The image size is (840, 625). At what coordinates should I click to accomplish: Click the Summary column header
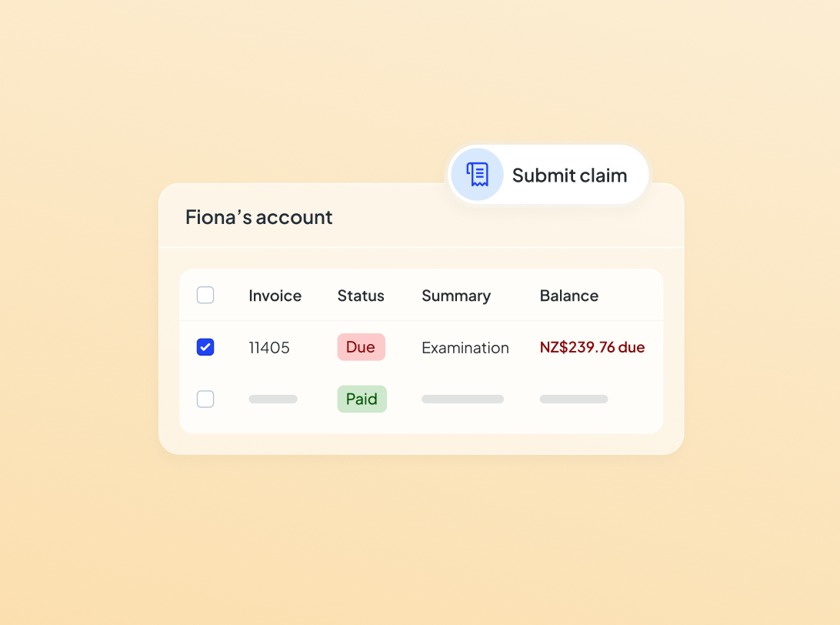[x=456, y=296]
